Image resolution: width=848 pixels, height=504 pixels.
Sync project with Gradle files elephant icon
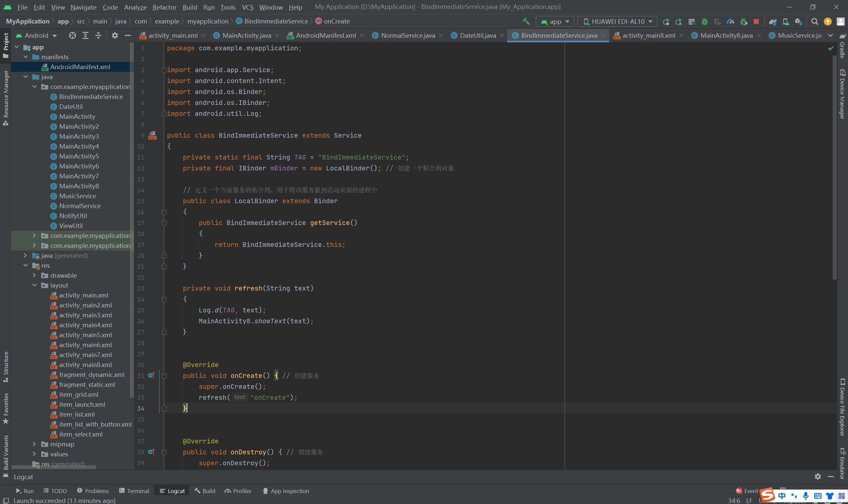pos(772,22)
